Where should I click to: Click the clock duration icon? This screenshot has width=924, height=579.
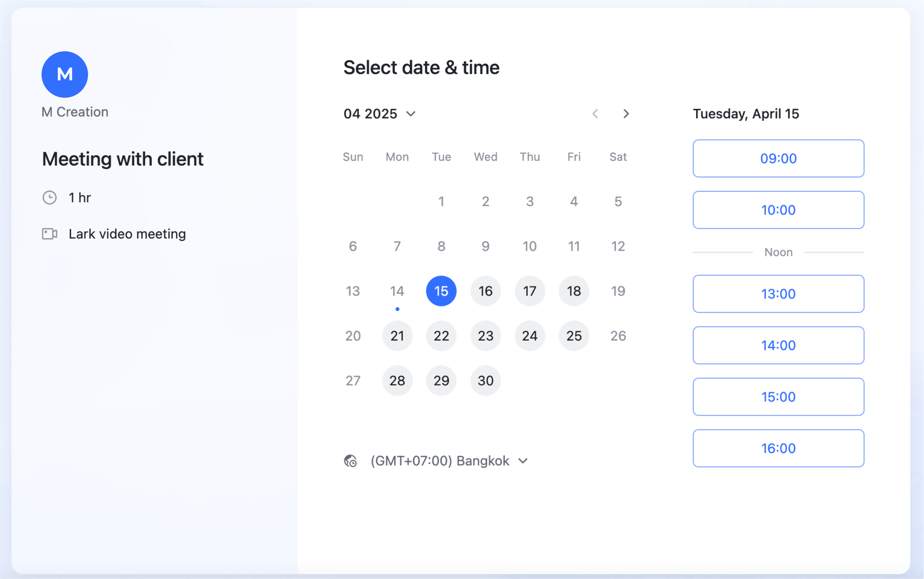click(x=49, y=198)
